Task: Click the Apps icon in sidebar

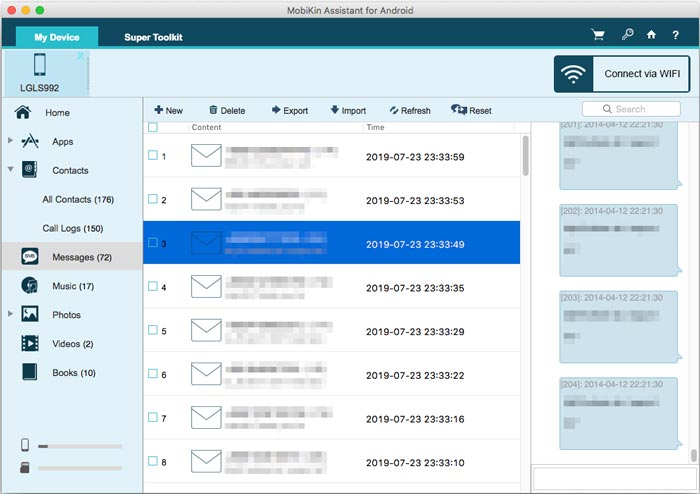Action: [x=30, y=141]
